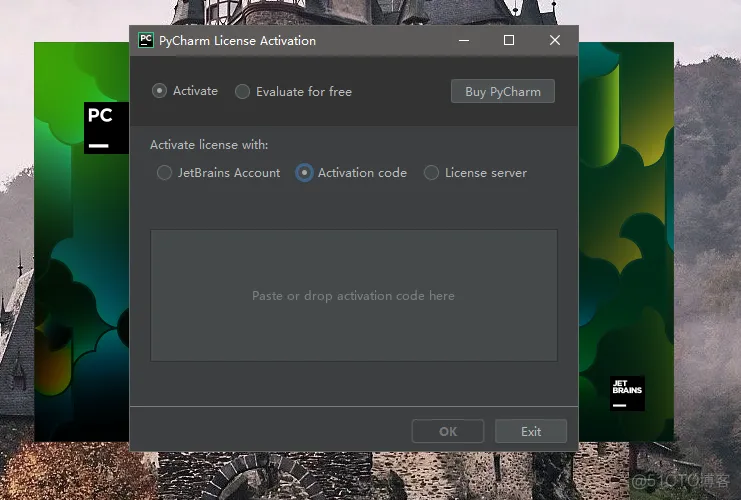Maximize the License Activation window
Image resolution: width=741 pixels, height=500 pixels.
point(509,40)
